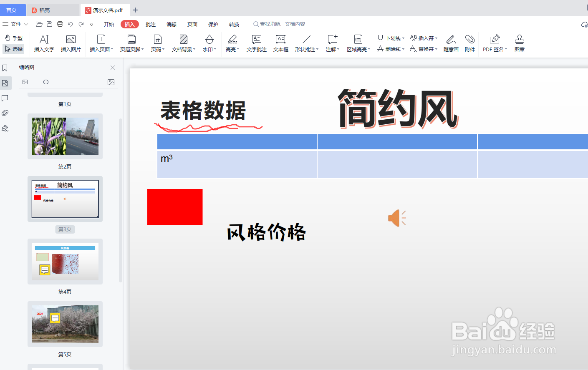
Task: Click the large thumbnail size icon
Action: [111, 82]
